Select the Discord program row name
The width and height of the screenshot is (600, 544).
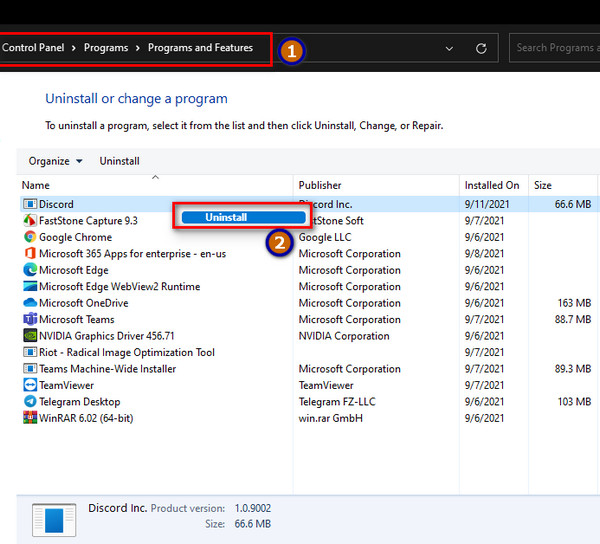point(56,204)
